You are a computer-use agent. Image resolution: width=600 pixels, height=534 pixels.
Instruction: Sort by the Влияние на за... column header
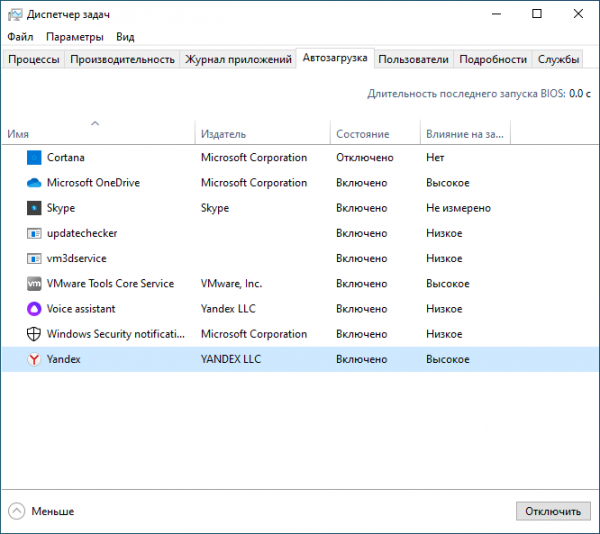click(465, 134)
